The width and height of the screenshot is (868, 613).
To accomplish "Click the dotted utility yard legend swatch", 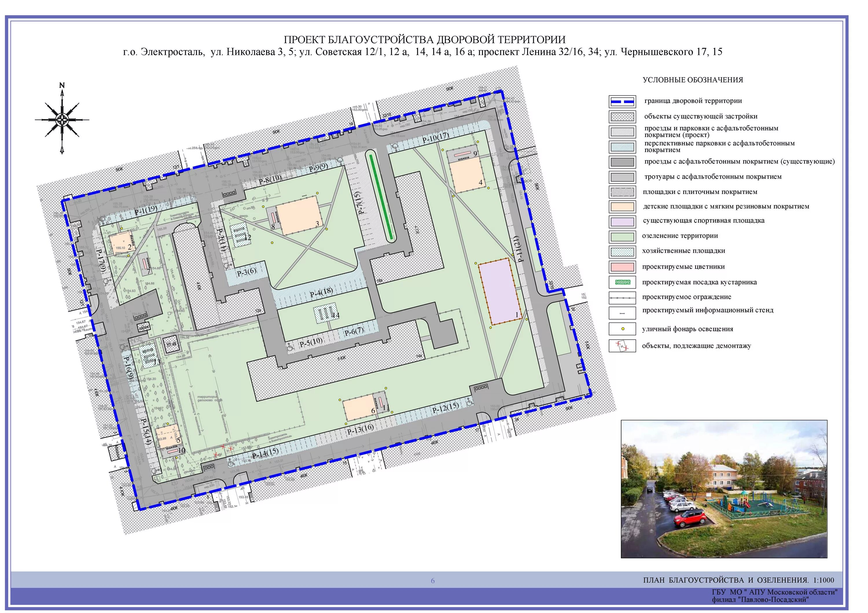I will point(622,252).
